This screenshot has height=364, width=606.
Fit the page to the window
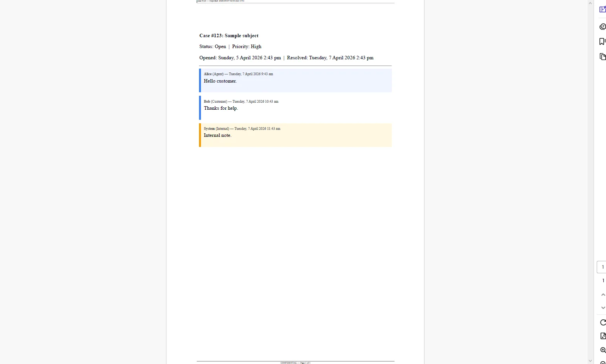point(603,336)
